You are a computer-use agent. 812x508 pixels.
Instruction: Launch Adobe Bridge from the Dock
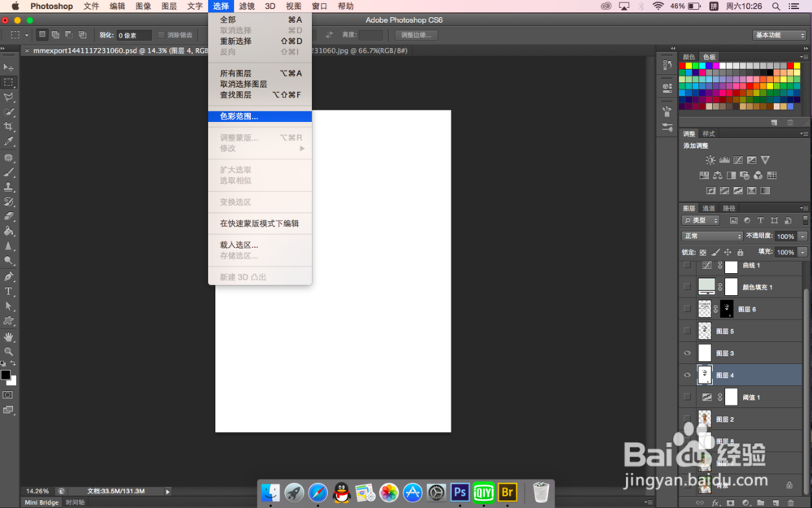click(507, 493)
